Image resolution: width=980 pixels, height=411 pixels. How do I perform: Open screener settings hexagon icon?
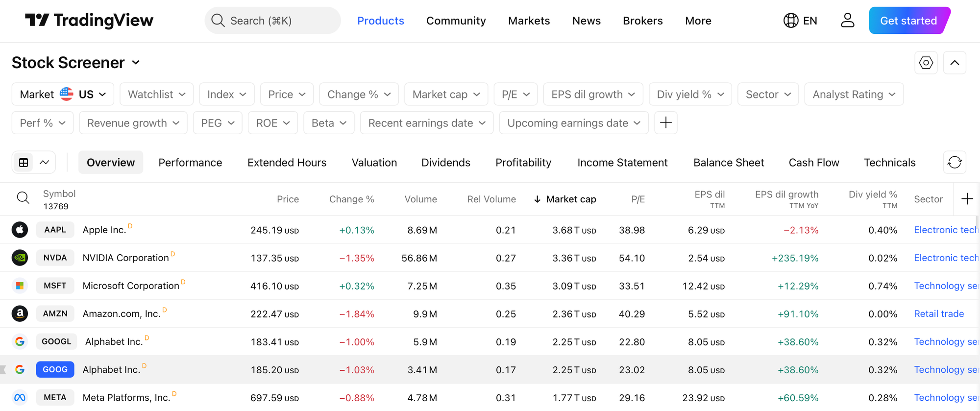(926, 63)
